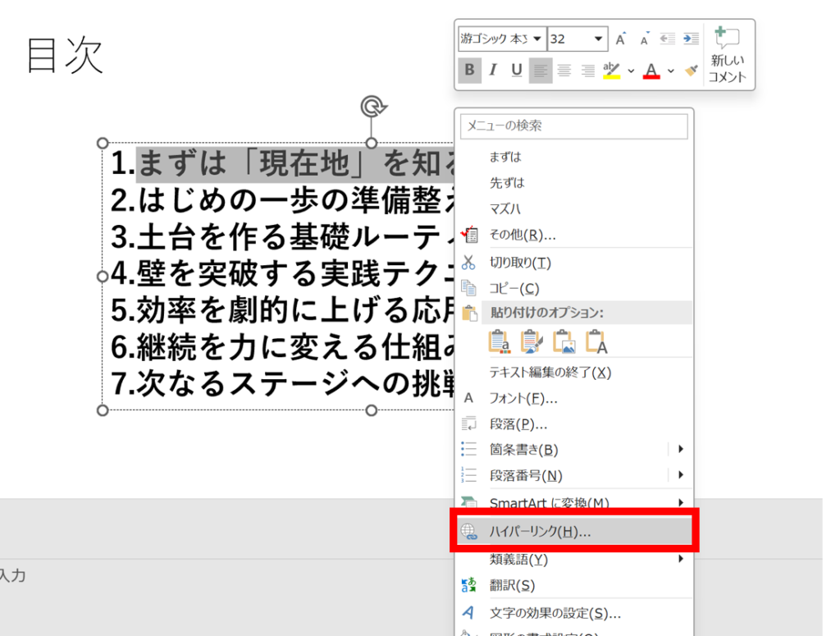Open フォント(F) dialog entry

point(523,399)
